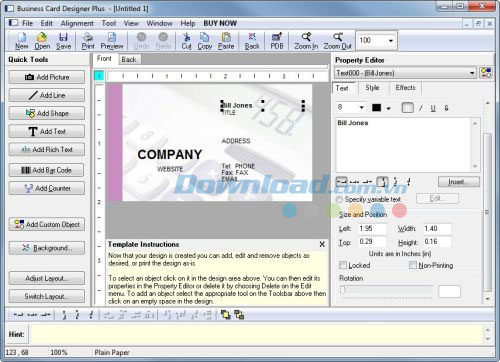Toggle underline in the Property Editor
Viewport: 500px width, 362px height.
click(433, 108)
